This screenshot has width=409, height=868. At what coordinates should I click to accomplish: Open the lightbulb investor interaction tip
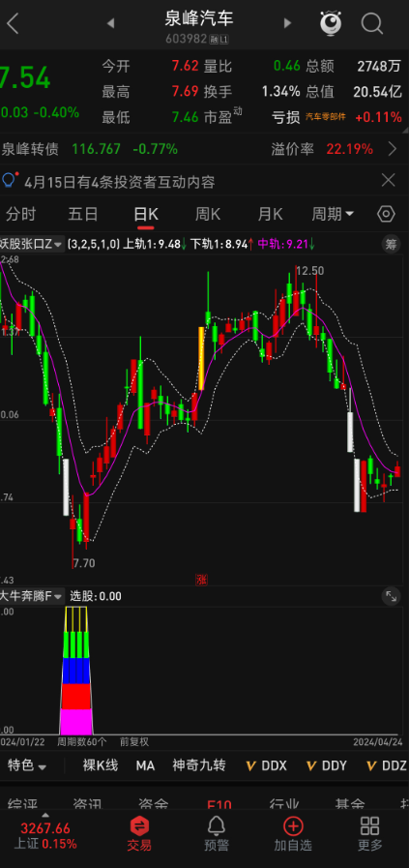[9, 180]
